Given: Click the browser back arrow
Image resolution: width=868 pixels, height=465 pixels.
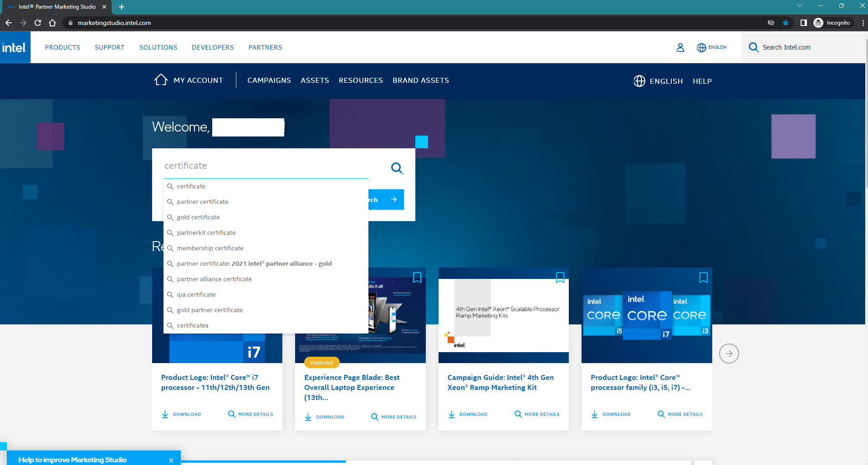Looking at the screenshot, I should point(9,23).
